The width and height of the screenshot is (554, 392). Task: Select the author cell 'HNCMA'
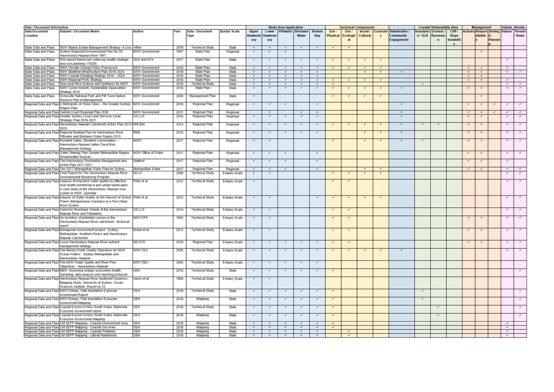[153, 126]
